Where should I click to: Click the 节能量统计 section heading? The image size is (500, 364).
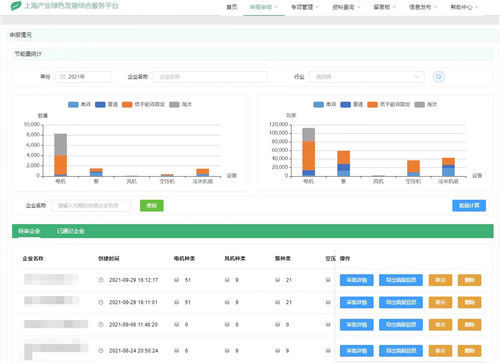click(28, 54)
